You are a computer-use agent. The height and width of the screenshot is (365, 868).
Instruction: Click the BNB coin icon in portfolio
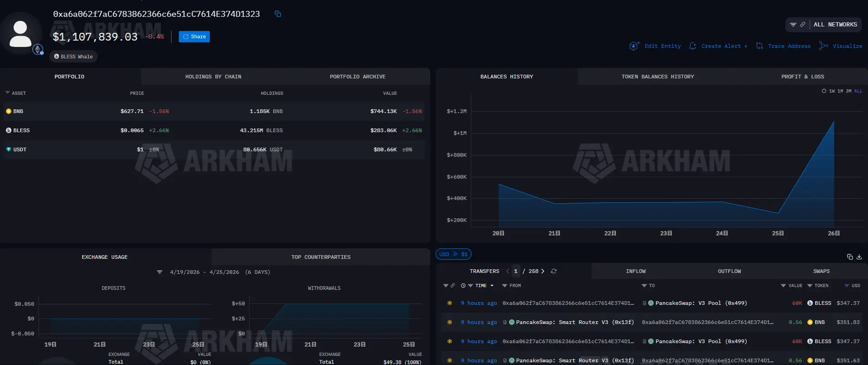[9, 111]
